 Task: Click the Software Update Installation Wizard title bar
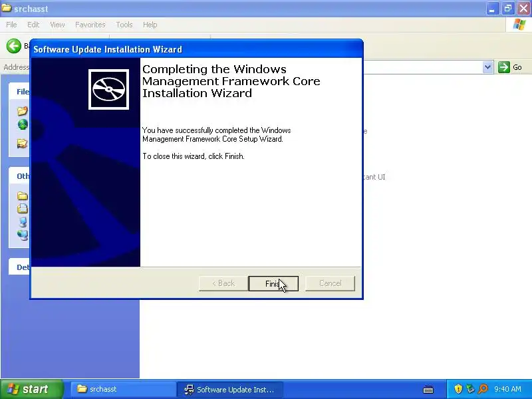(196, 49)
